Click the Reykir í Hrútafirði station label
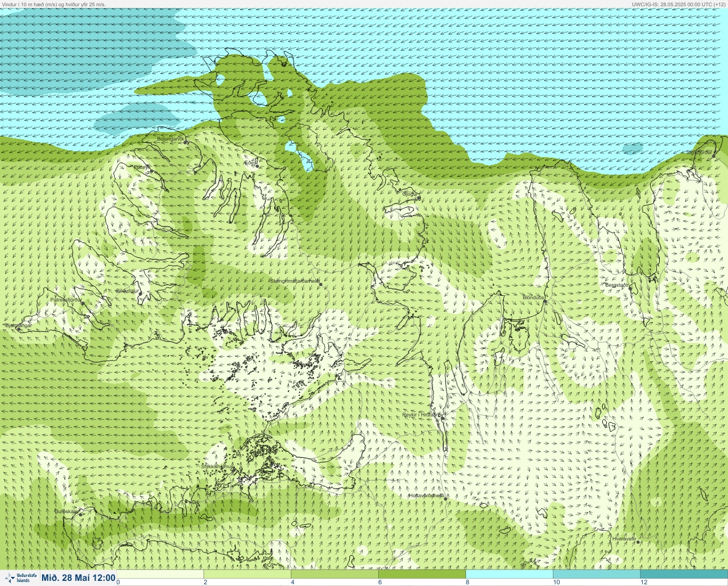The width and height of the screenshot is (728, 586). [422, 415]
